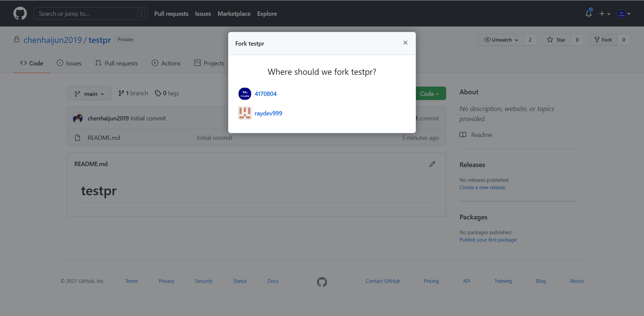Image resolution: width=644 pixels, height=316 pixels.
Task: Click the slash shortcut key icon in search
Action: 141,13
